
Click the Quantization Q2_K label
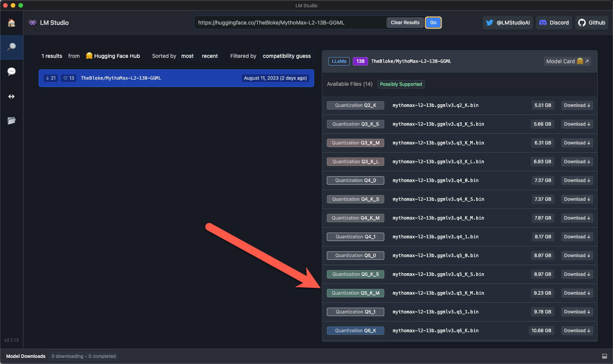[x=356, y=105]
